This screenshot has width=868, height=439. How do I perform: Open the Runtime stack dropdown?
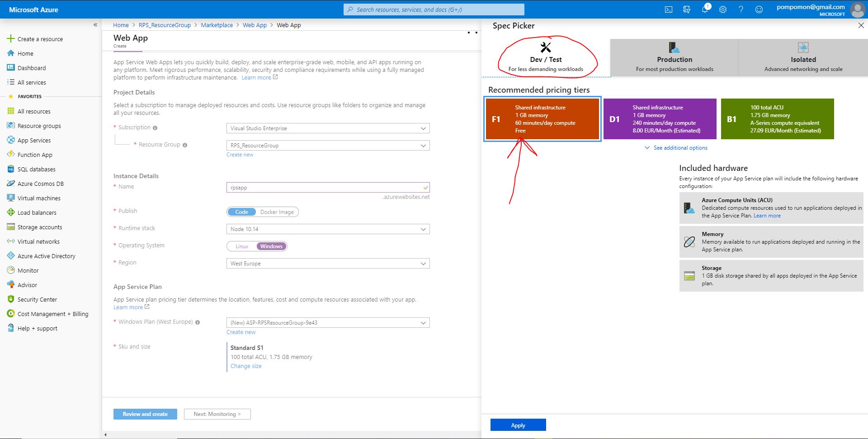[x=328, y=229]
